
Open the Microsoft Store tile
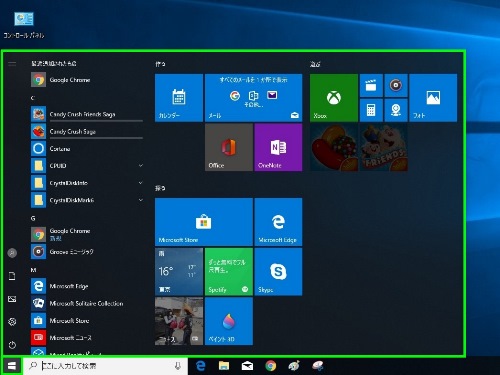coord(204,222)
